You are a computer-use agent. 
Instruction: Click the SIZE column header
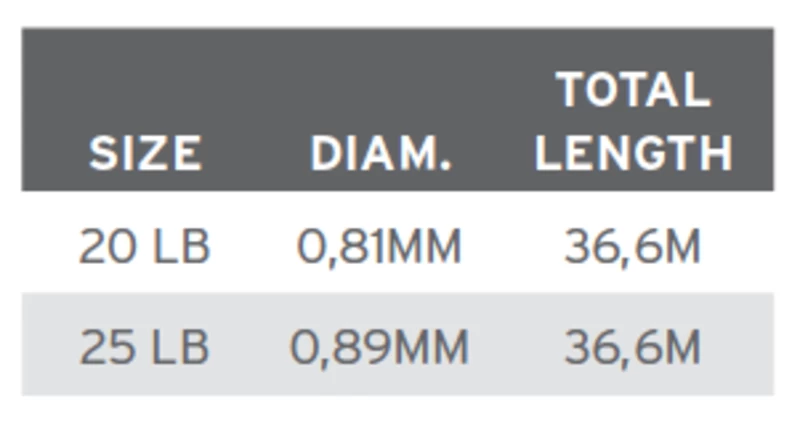tap(145, 153)
